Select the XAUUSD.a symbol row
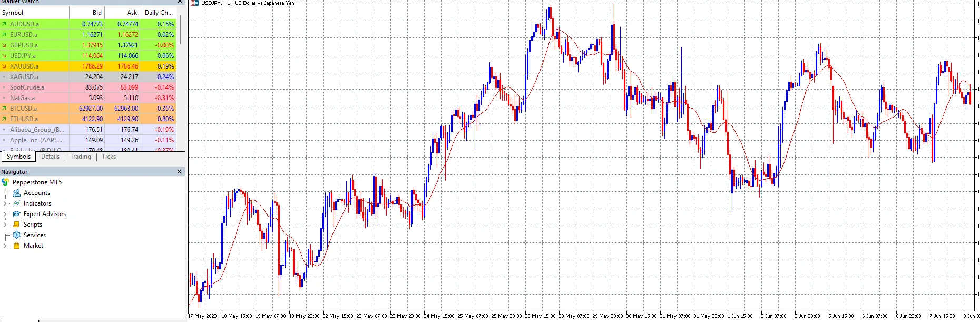 point(87,66)
